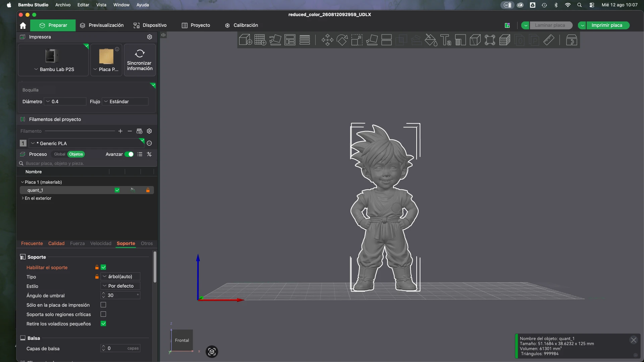Click the orange lock icon on quant_1
644x362 pixels.
pos(148,190)
